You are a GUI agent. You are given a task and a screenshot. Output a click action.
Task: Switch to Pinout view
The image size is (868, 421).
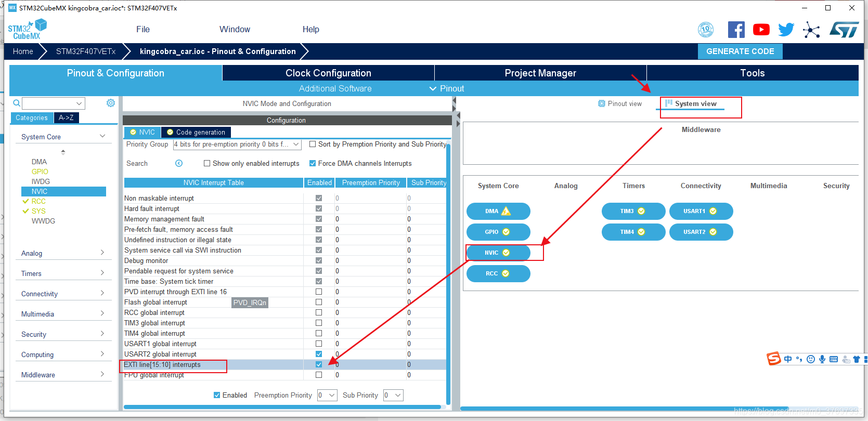pos(620,103)
